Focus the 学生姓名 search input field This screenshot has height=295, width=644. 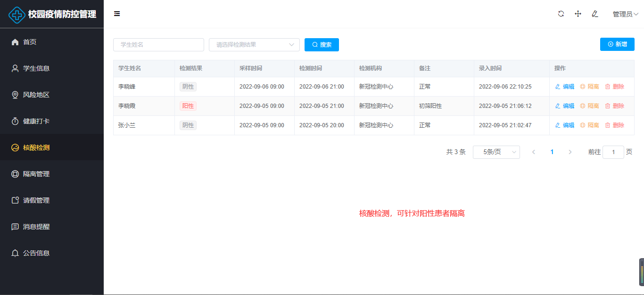158,45
